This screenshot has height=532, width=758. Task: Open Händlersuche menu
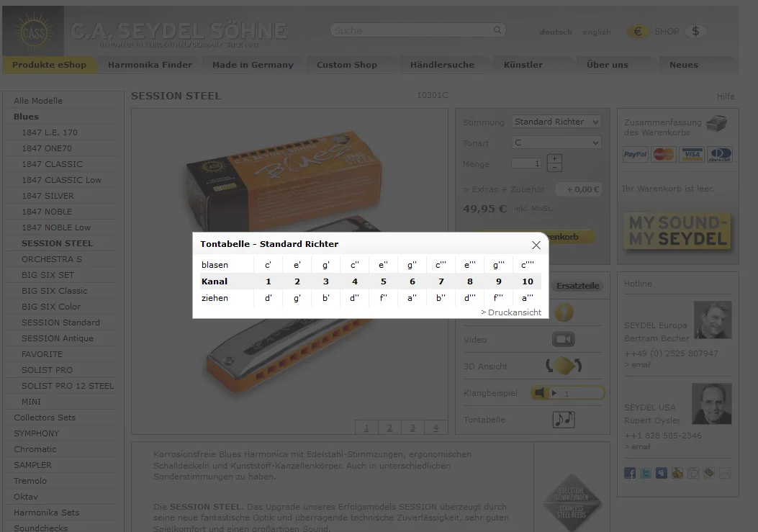(442, 65)
